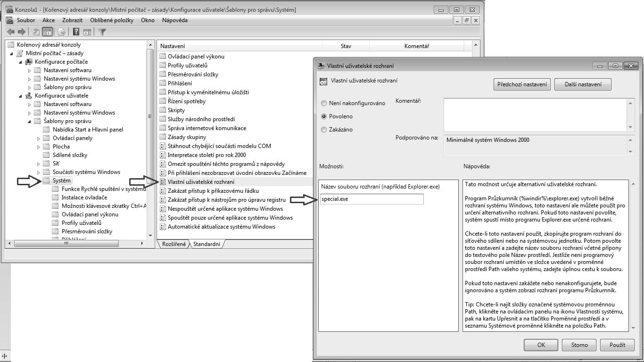Collapse the Konfigurace uživatele node
The image size is (644, 362).
tap(21, 96)
